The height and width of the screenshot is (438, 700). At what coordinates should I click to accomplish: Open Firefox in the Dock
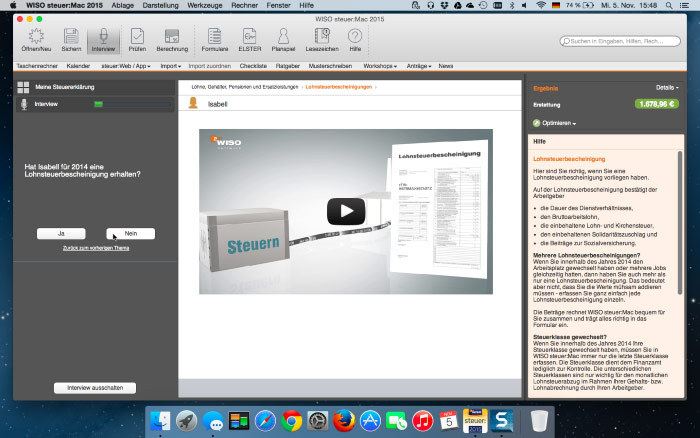click(344, 421)
